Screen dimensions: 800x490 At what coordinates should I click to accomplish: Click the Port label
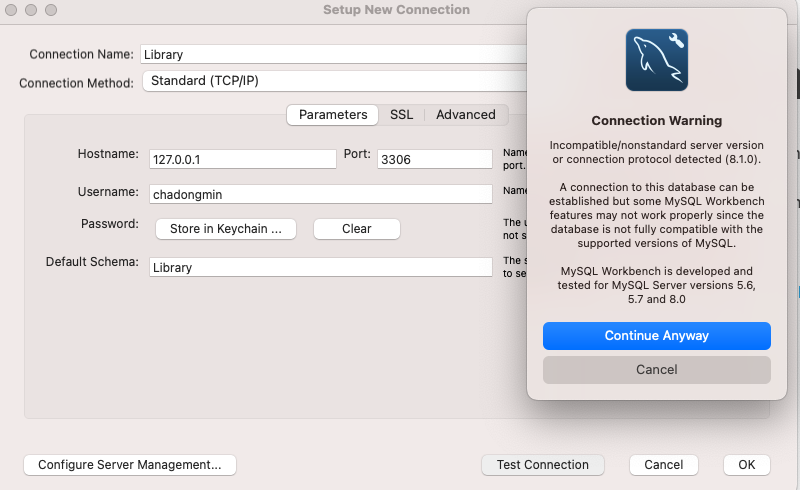[357, 154]
